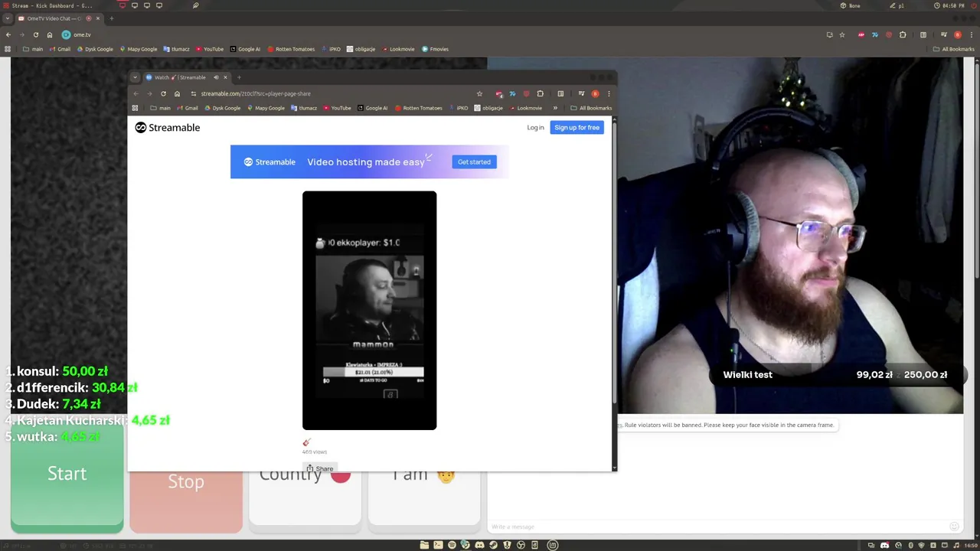Screen dimensions: 980x551
Task: Open a new tab in the Streamable window
Action: 239,77
